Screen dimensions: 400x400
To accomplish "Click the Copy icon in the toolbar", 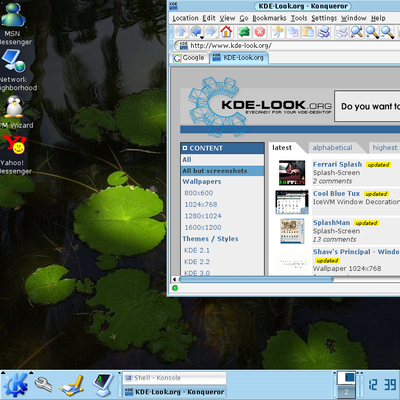I will [293, 32].
